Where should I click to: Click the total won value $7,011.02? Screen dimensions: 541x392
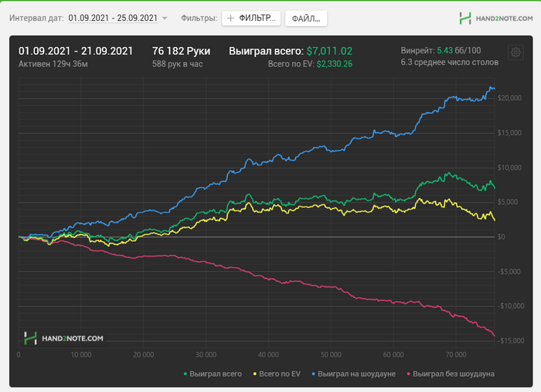pyautogui.click(x=329, y=51)
